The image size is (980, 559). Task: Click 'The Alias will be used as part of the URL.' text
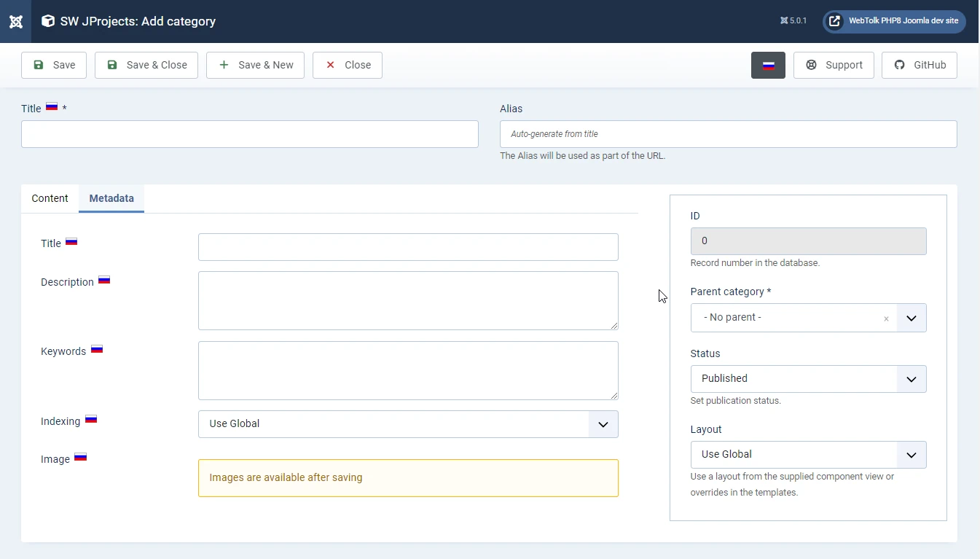pos(582,156)
